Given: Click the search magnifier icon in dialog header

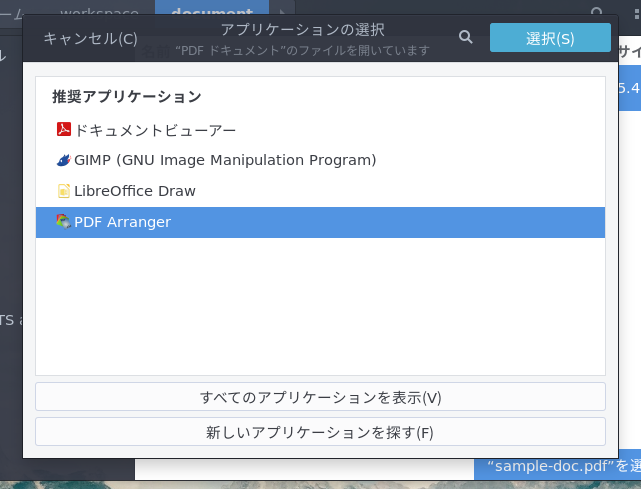Looking at the screenshot, I should click(466, 37).
